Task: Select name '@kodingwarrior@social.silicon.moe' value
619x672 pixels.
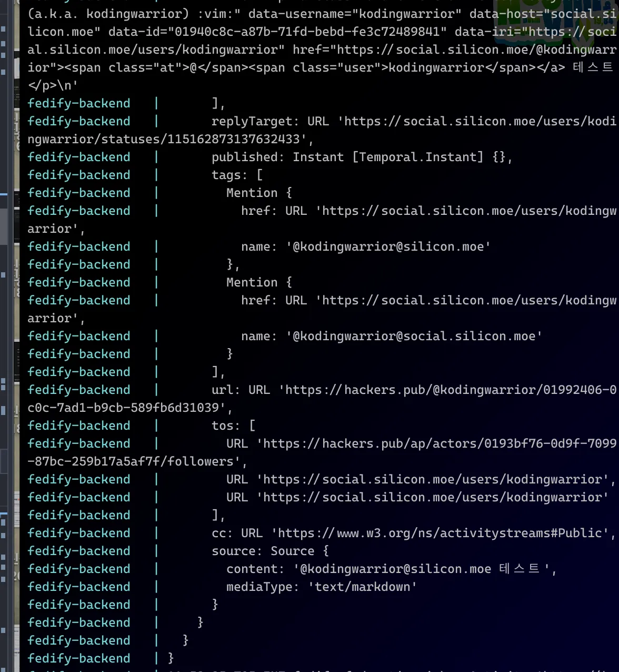Action: tap(414, 336)
